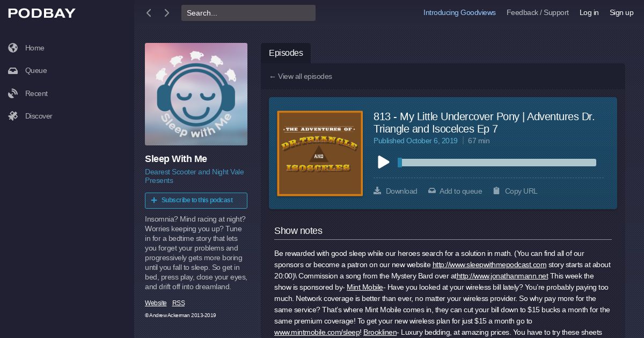Open the podcast RSS link

pos(179,303)
